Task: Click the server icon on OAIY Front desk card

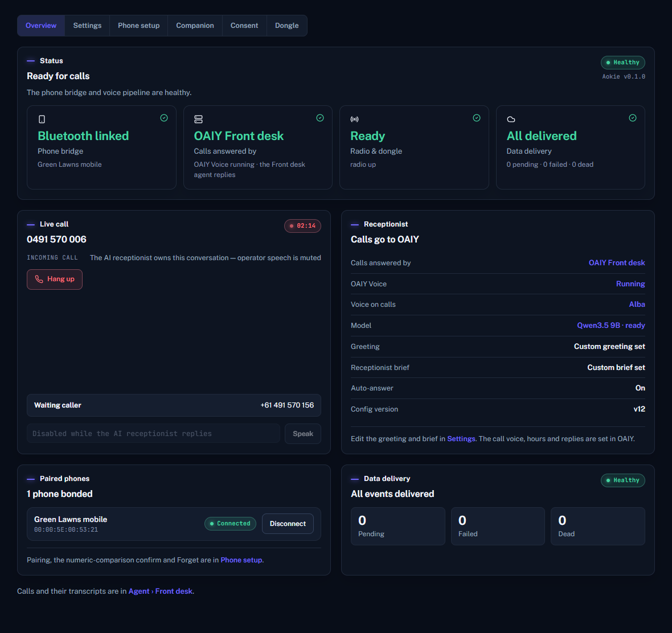Action: pyautogui.click(x=198, y=119)
